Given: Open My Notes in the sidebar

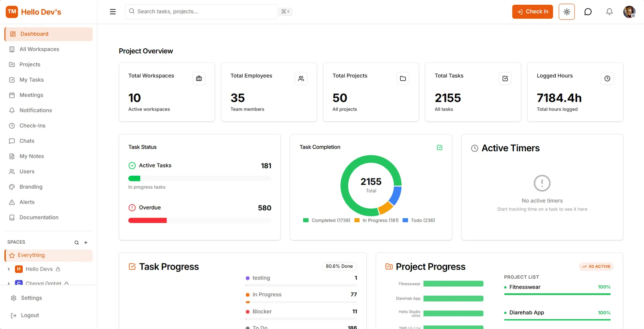Looking at the screenshot, I should [x=49, y=156].
